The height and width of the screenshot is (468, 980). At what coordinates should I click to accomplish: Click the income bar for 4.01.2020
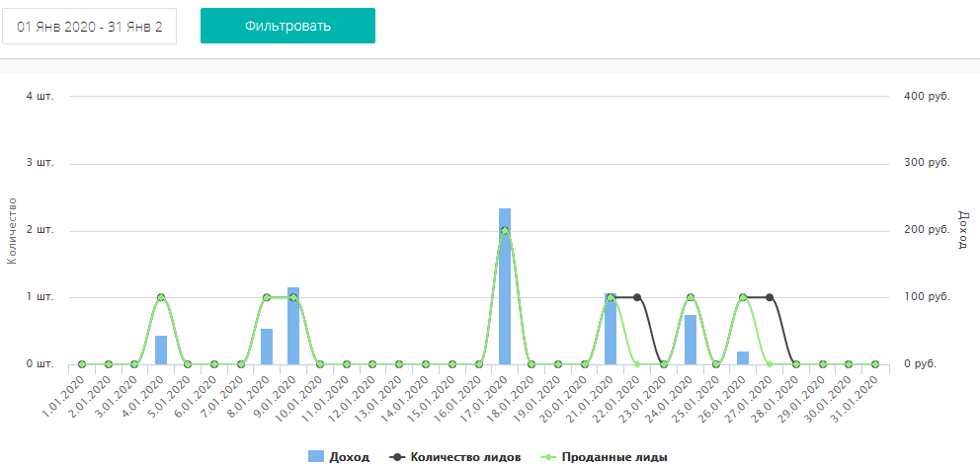click(161, 351)
